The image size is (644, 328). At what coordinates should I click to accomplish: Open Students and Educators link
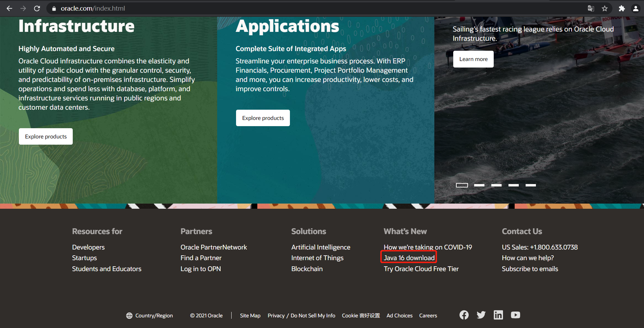click(107, 269)
